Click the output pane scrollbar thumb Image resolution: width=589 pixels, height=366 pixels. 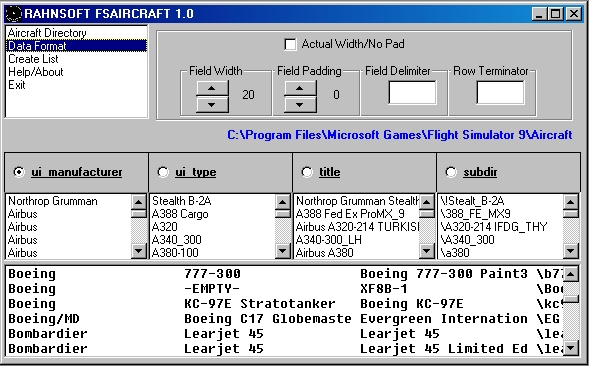point(571,299)
